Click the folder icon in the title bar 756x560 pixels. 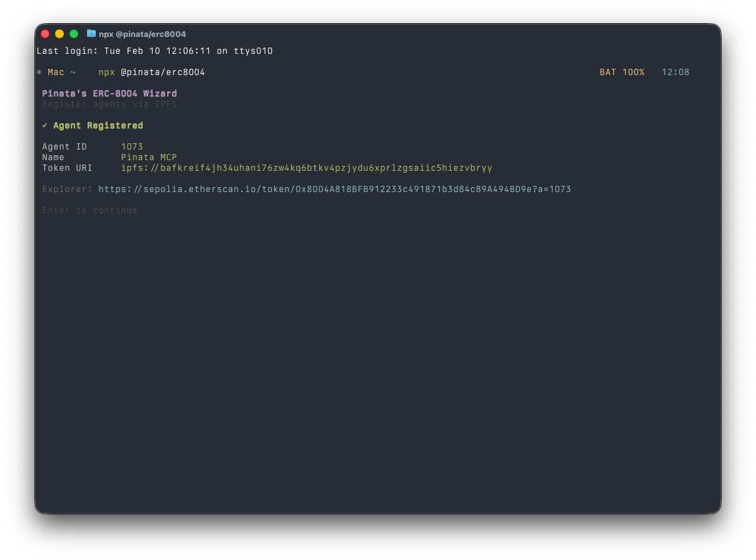click(91, 34)
